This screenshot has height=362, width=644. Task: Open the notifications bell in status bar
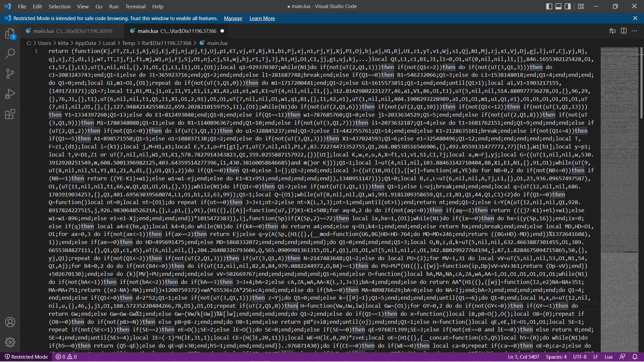(635, 357)
